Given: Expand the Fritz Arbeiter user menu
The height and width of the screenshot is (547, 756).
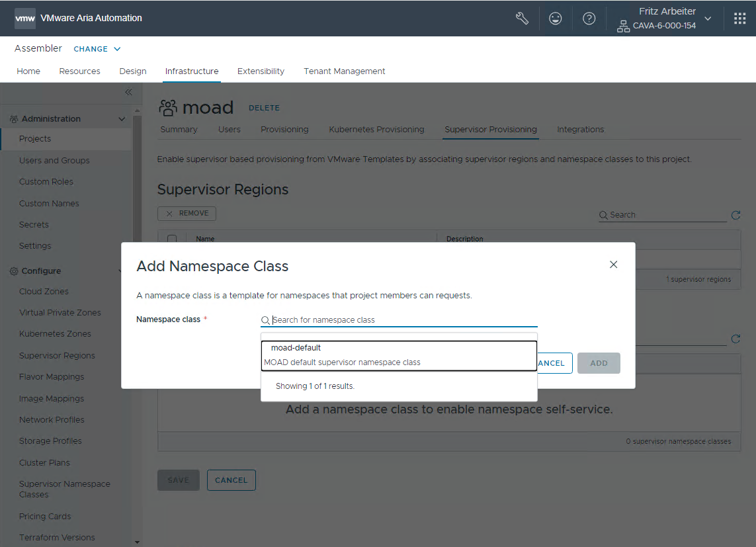Looking at the screenshot, I should (x=707, y=19).
